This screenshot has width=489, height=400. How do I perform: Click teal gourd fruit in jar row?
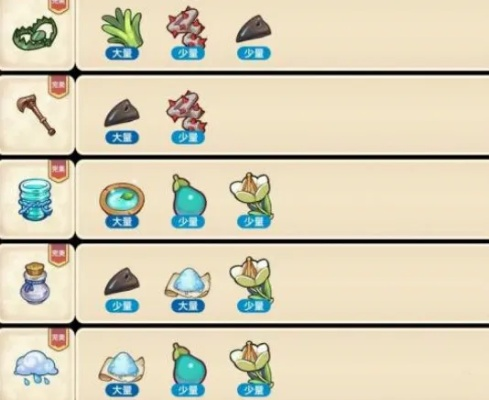(189, 196)
